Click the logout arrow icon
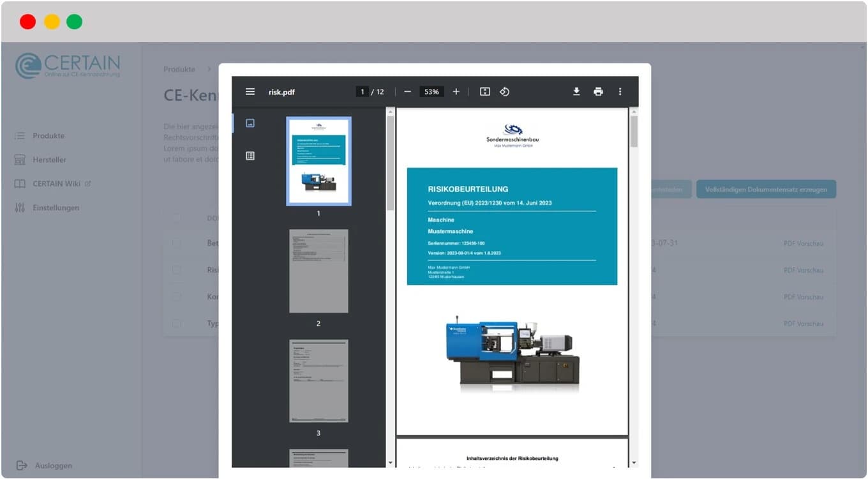Image resolution: width=868 pixels, height=479 pixels. pos(22,466)
